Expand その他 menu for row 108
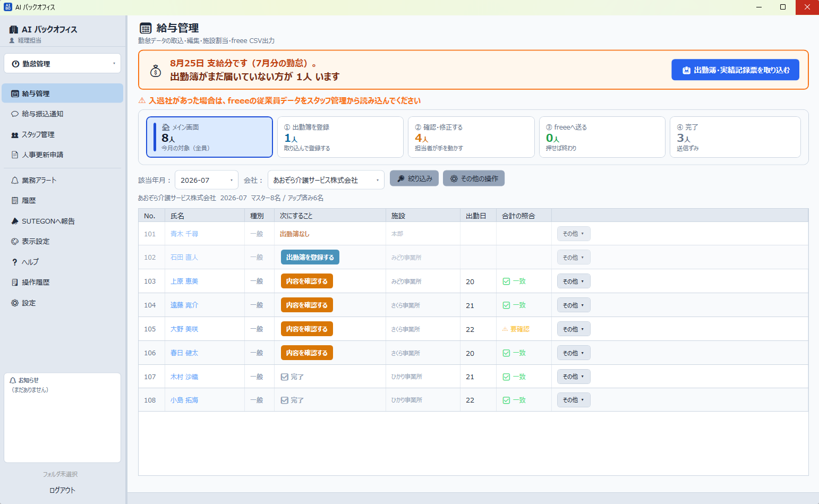The height and width of the screenshot is (504, 819). coord(574,400)
